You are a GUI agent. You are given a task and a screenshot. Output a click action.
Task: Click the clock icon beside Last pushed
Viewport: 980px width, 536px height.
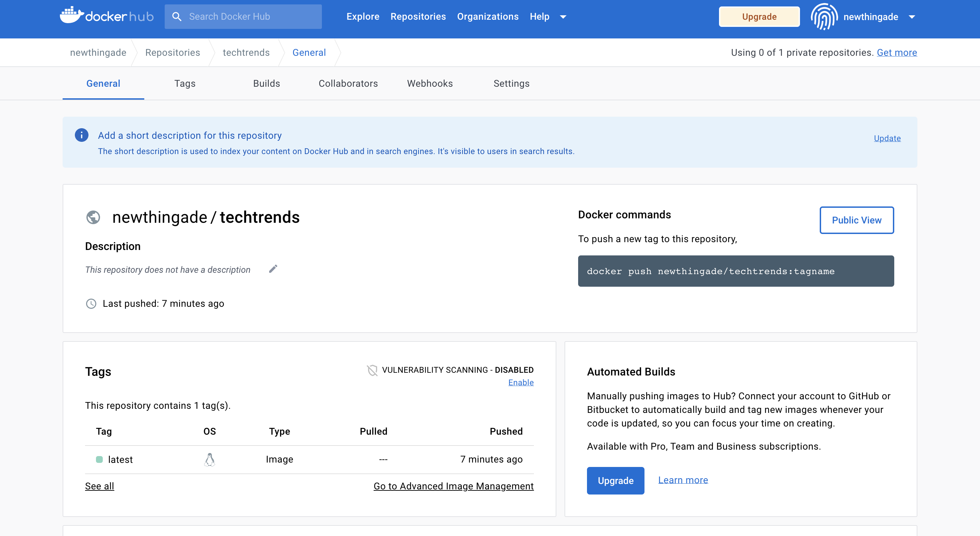point(91,304)
